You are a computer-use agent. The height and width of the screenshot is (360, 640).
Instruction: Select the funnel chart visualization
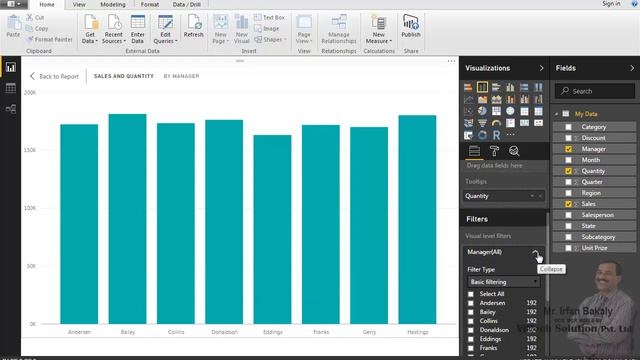482,123
